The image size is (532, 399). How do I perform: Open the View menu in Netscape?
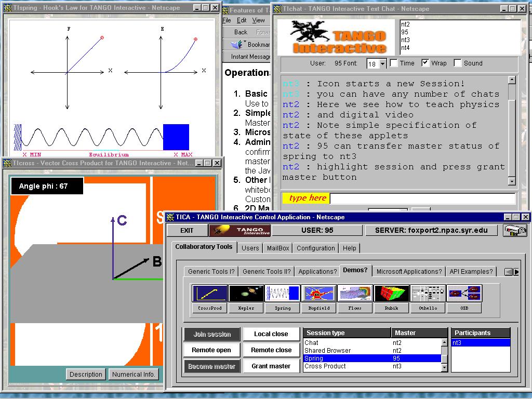(259, 20)
